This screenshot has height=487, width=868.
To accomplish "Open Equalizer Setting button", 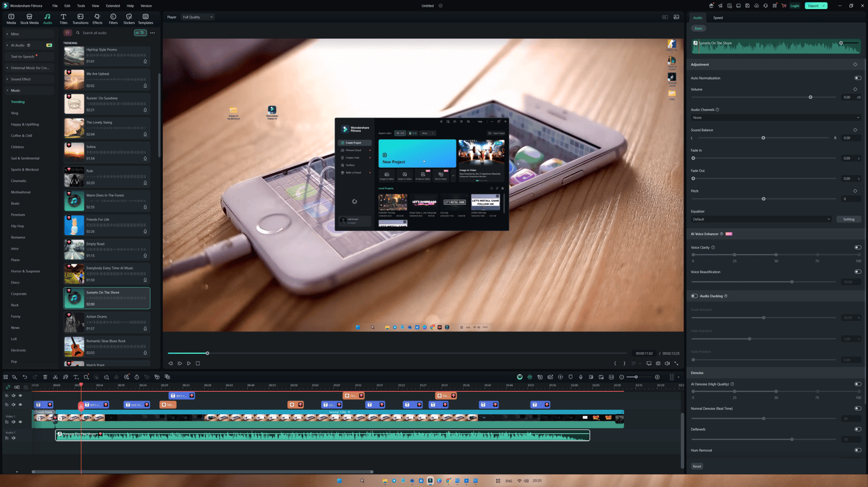I will [849, 219].
